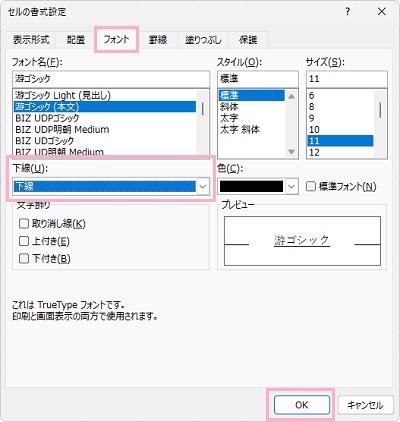Screen dimensions: 400x422
Task: Choose BIZ UDP明朝 Medium font
Action: tap(104, 129)
